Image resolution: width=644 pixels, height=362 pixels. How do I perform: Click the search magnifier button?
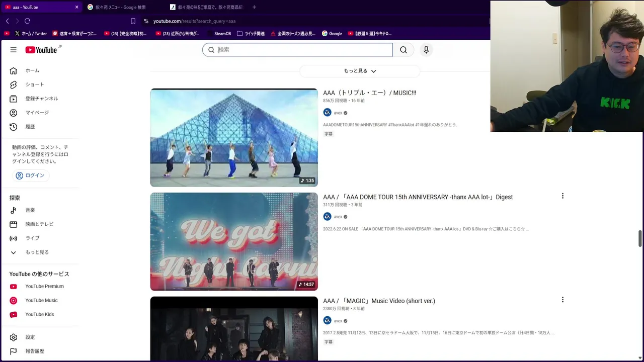click(x=404, y=50)
